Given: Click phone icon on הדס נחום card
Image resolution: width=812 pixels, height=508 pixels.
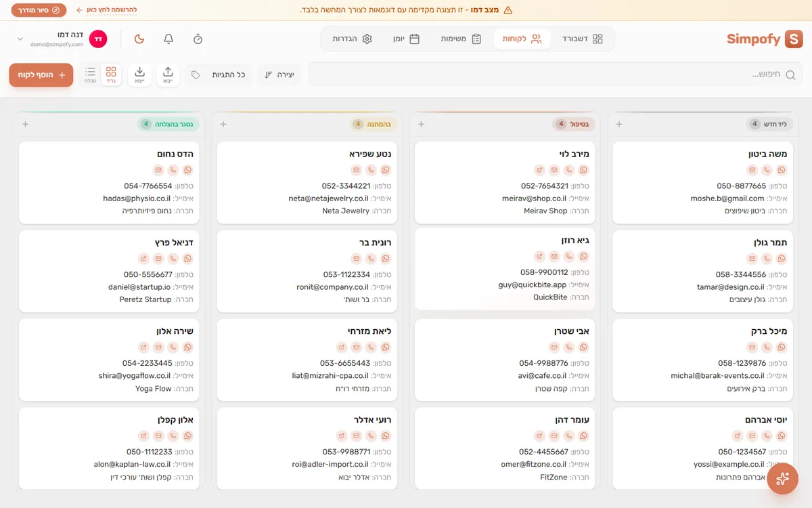Looking at the screenshot, I should tap(173, 171).
